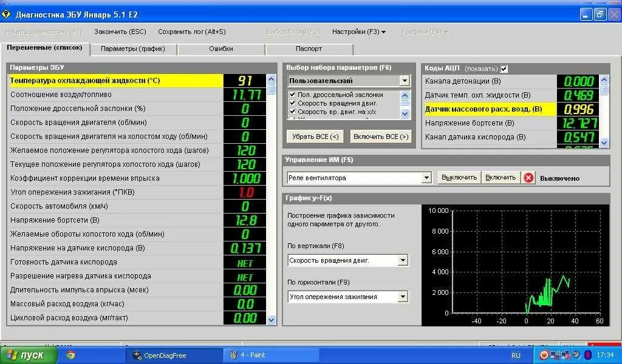Expand the Настройки (F3) menu
Viewport: 622px width, 364px height.
(x=358, y=32)
